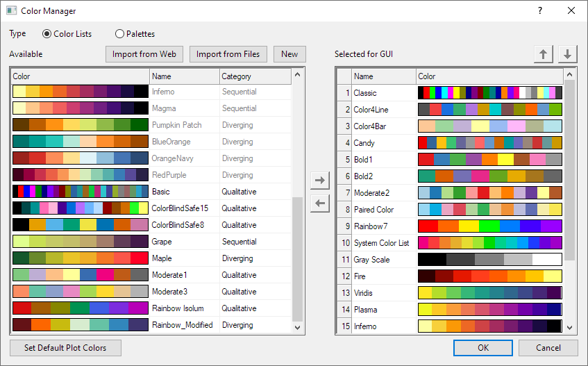Select Plasma in Selected for GUI
588x366 pixels.
coord(366,310)
